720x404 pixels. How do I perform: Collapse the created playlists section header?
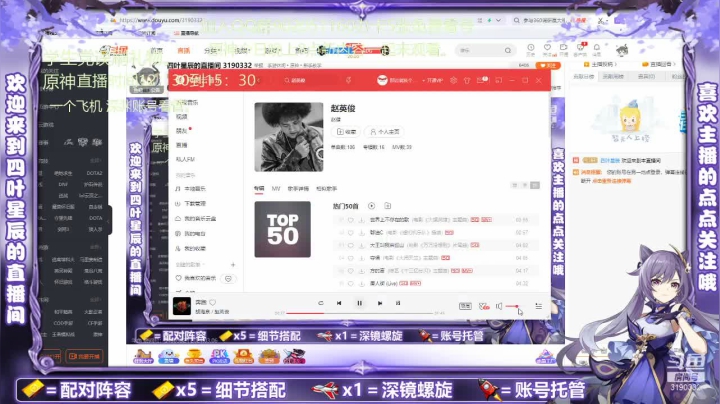tap(190, 264)
